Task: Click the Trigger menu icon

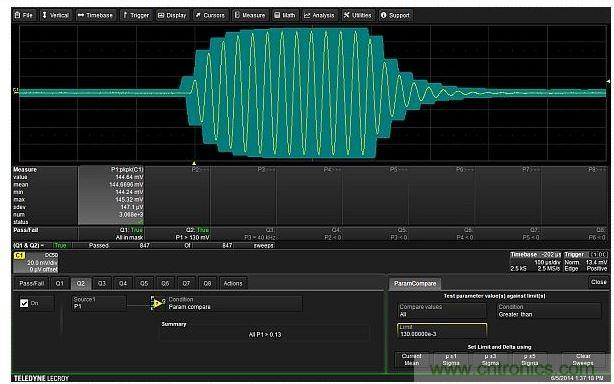Action: [125, 15]
